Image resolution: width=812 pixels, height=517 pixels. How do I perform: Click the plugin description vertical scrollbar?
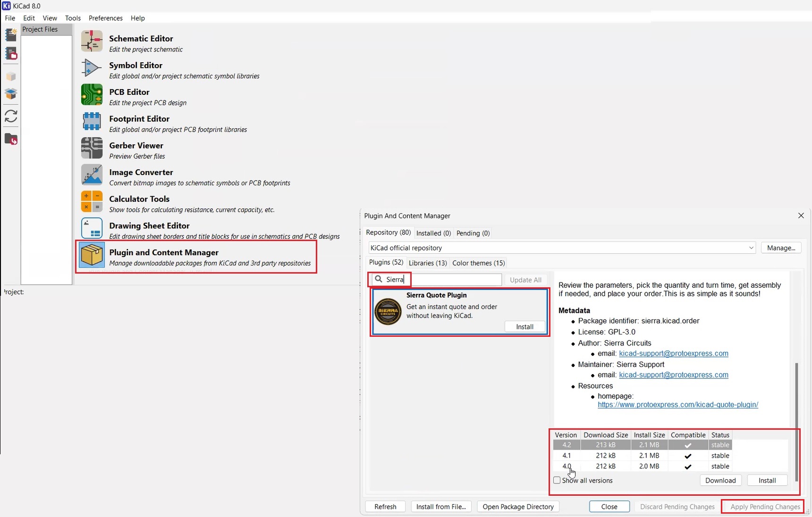point(796,421)
